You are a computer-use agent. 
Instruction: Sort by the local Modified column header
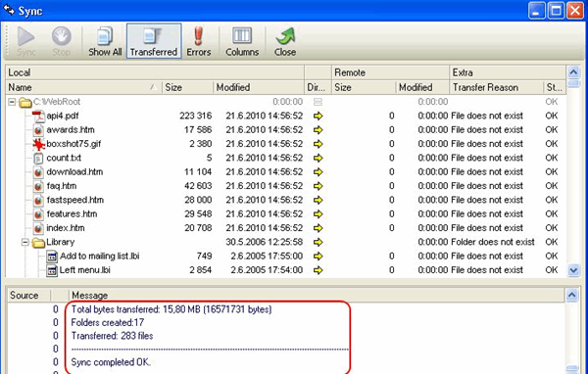coord(259,87)
